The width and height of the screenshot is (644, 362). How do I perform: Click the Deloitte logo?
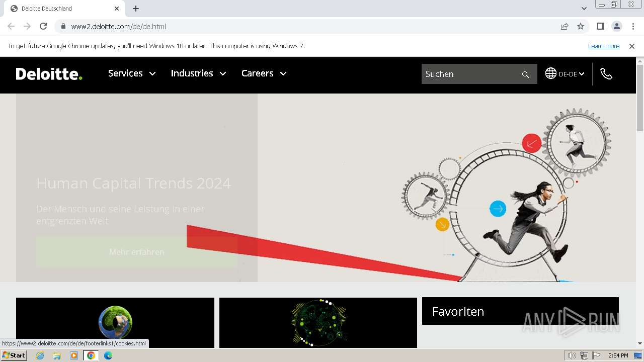49,74
